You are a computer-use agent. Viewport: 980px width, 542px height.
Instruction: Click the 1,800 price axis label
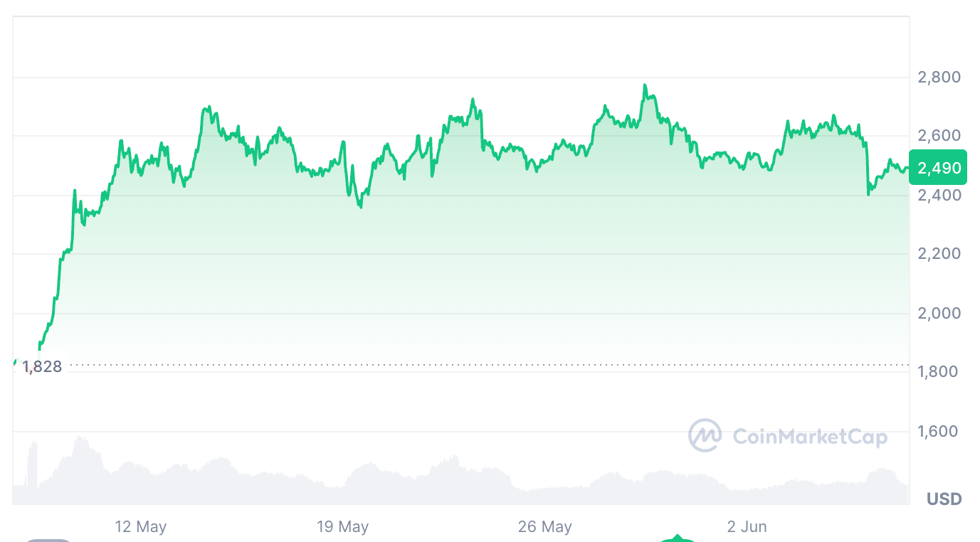[939, 372]
